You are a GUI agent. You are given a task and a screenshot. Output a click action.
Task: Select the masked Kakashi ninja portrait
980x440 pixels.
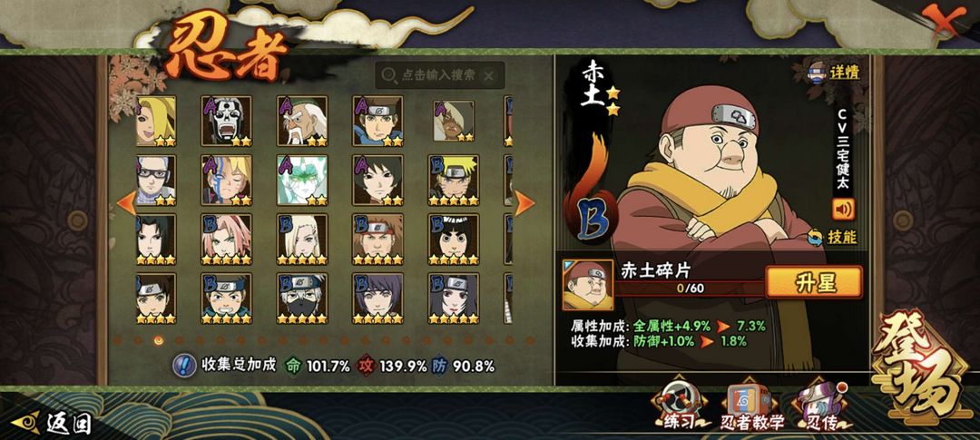(302, 298)
